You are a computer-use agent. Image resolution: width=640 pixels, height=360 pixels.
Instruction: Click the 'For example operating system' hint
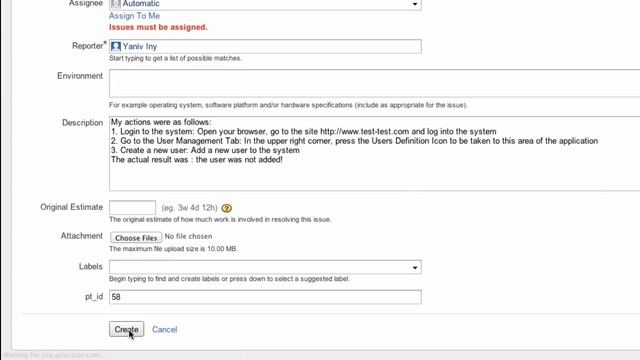click(x=288, y=105)
